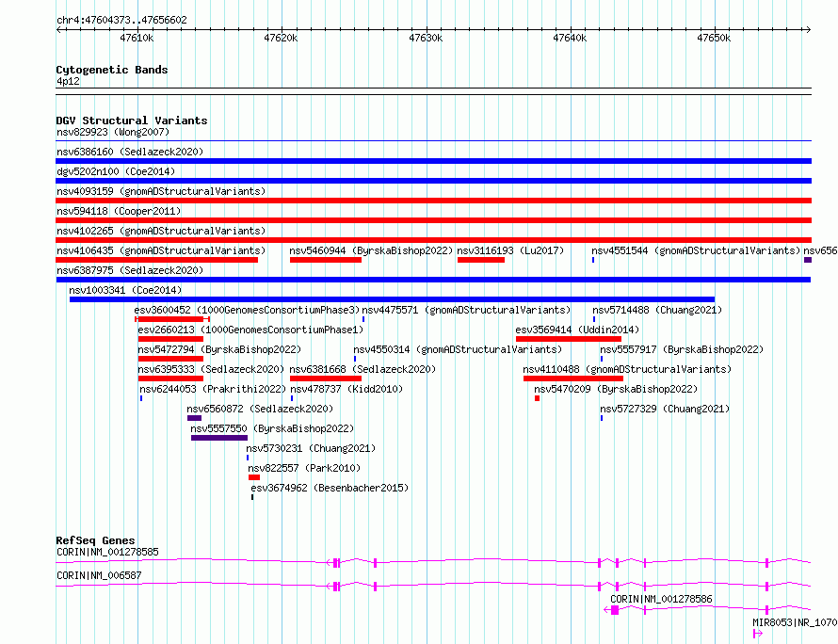Click the Cytogenetic Bands track heading
Viewport: 838px width, 644px height.
coord(112,70)
